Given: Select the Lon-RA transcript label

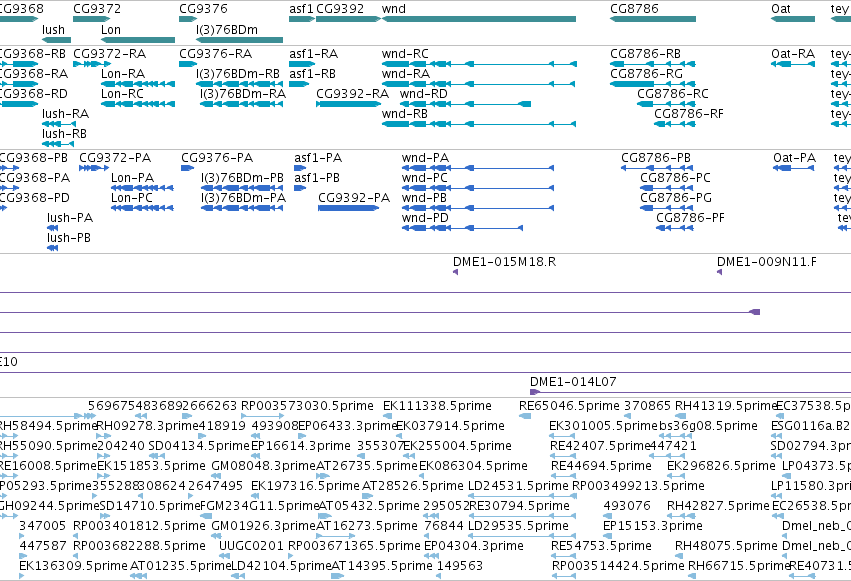Looking at the screenshot, I should [x=123, y=74].
